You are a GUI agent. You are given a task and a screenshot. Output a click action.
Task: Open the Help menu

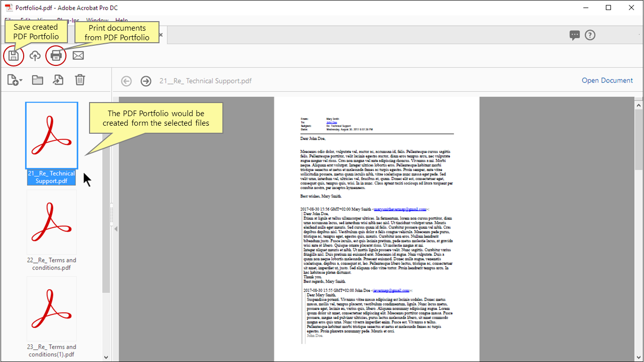coord(121,21)
